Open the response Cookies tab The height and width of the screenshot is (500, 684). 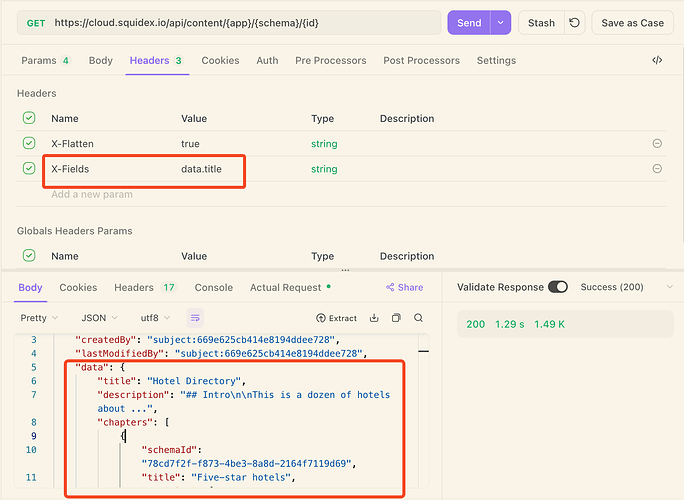[x=78, y=288]
